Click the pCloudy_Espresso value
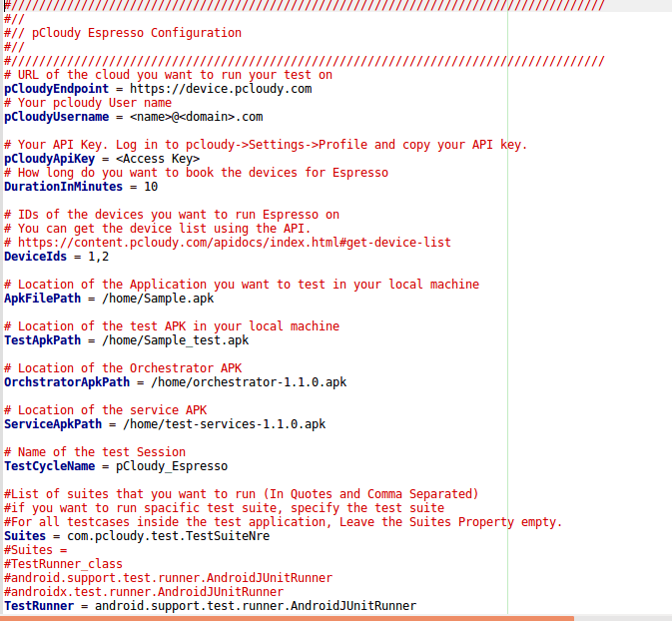This screenshot has height=621, width=672. click(x=172, y=466)
